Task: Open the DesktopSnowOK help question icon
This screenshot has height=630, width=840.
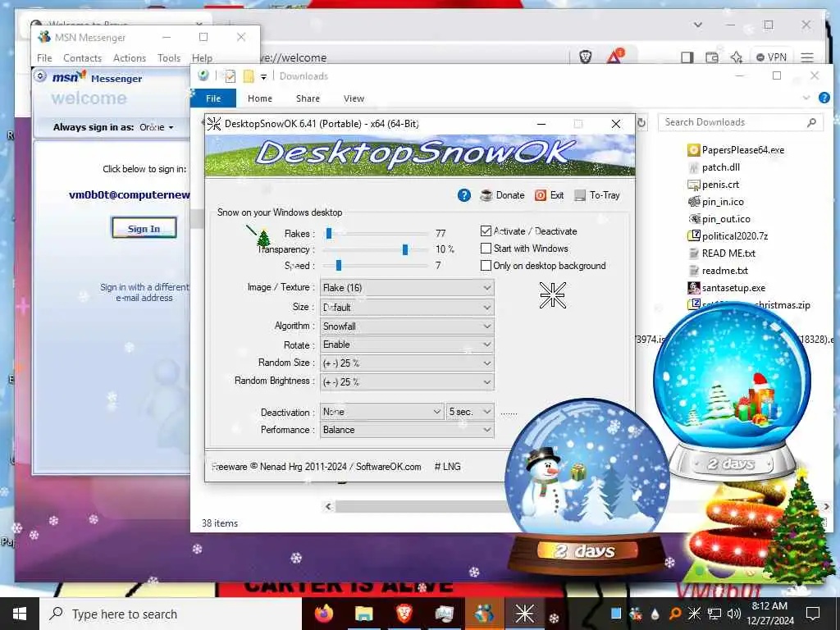Action: coord(464,195)
